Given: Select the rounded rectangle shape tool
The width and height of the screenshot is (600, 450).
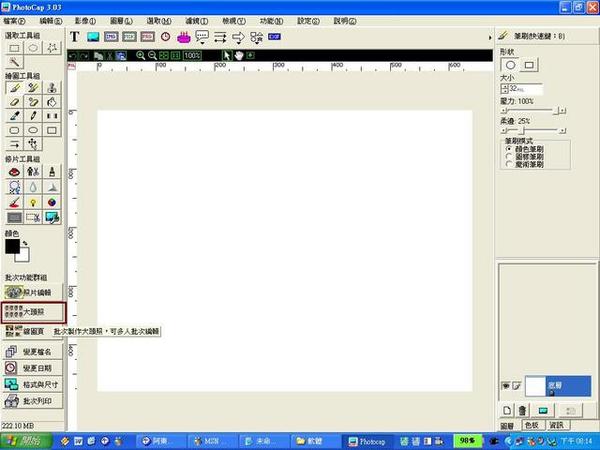Looking at the screenshot, I should (15, 130).
